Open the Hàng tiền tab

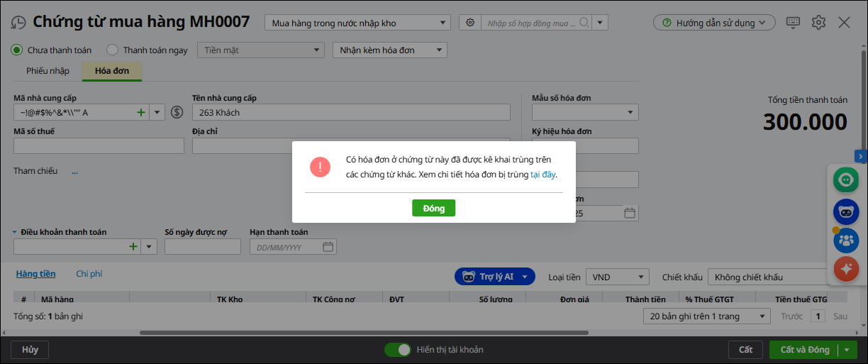[x=35, y=274]
